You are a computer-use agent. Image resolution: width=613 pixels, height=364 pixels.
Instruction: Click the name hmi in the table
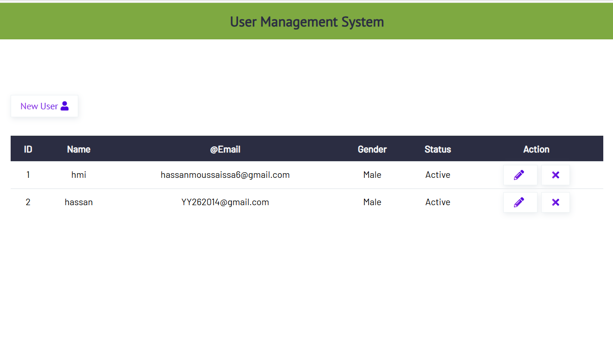tap(78, 175)
